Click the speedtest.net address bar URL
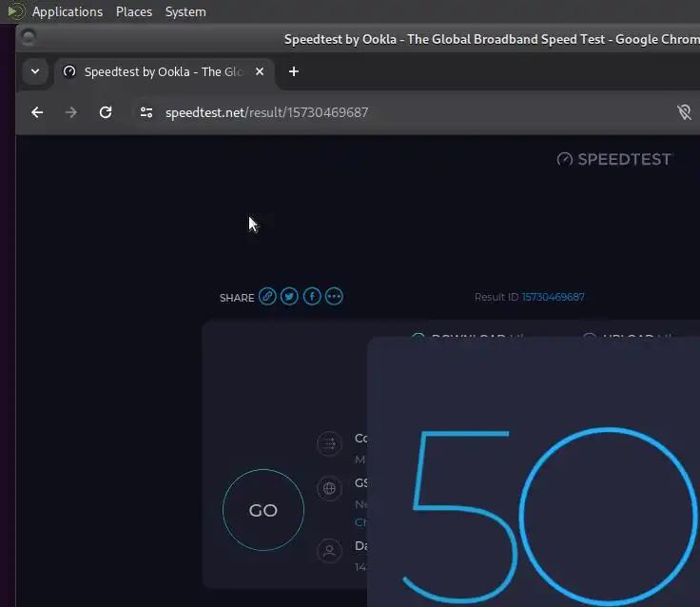This screenshot has height=607, width=700. pyautogui.click(x=267, y=112)
